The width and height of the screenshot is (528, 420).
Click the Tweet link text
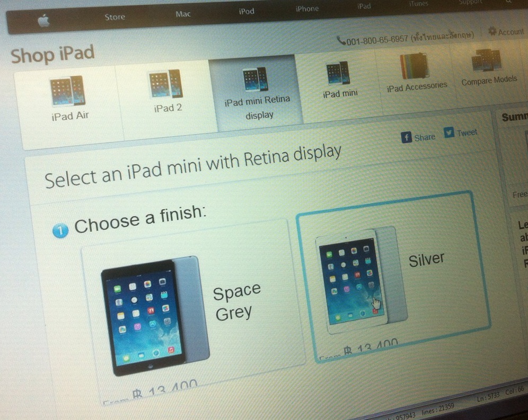(467, 132)
